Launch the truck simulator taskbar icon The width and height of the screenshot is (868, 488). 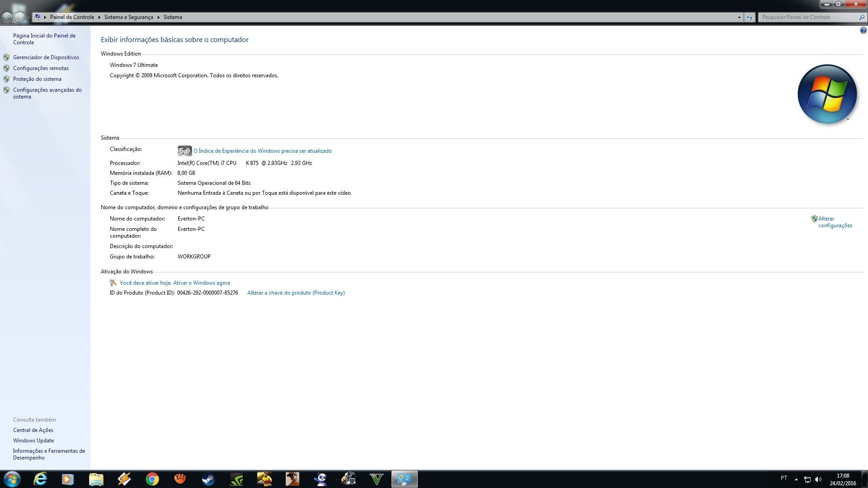click(x=349, y=479)
